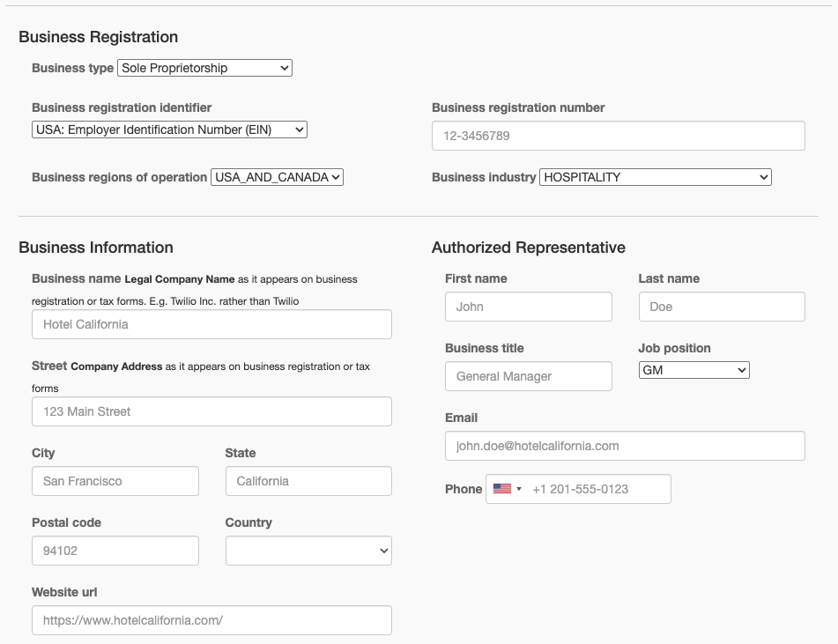Select the State input field
The width and height of the screenshot is (838, 644).
point(308,481)
